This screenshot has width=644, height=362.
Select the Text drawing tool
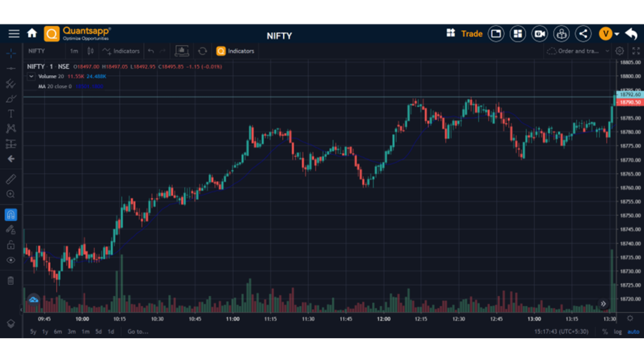[x=11, y=114]
